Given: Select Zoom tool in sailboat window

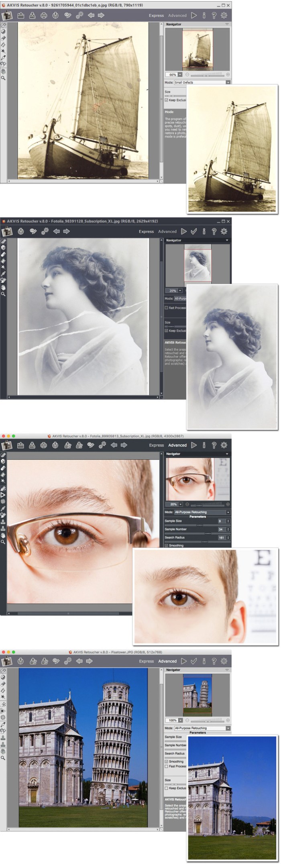Looking at the screenshot, I should (3, 78).
